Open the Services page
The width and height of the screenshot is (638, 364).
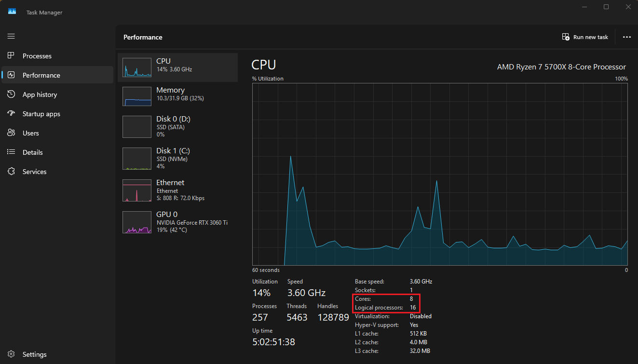57,172
